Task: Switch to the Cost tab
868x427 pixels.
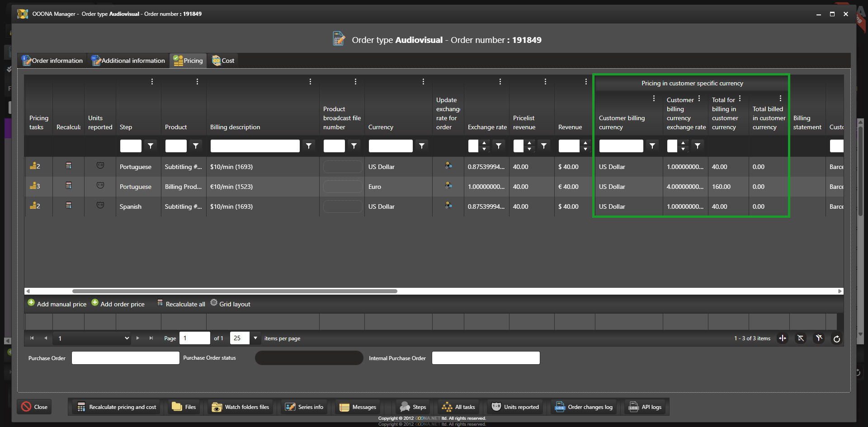Action: 223,61
